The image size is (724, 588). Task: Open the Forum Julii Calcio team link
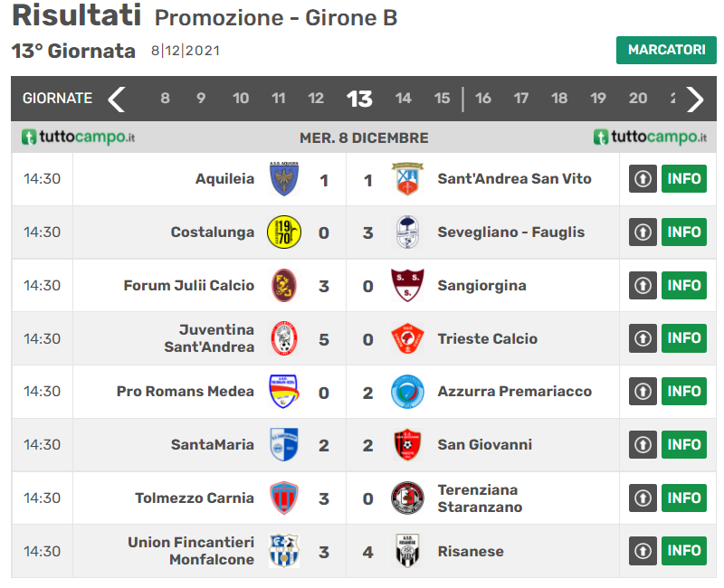189,286
